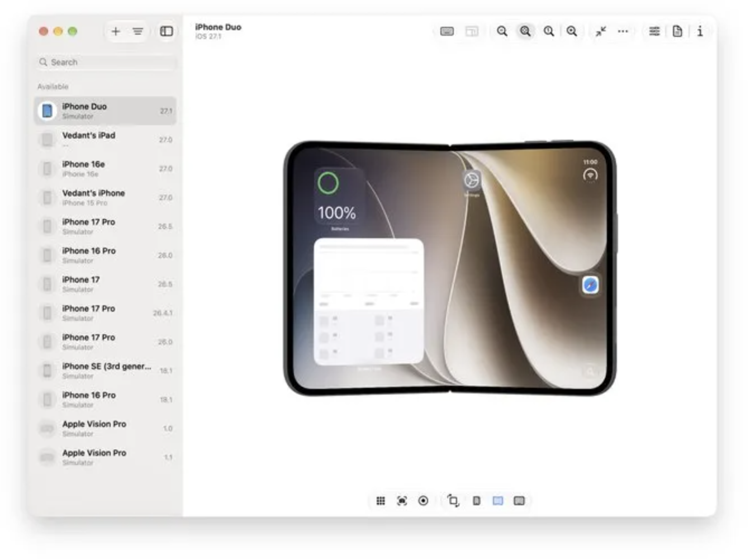Image resolution: width=750 pixels, height=560 pixels.
Task: Select Apple Vision Pro simulator version 1.0
Action: tap(106, 429)
